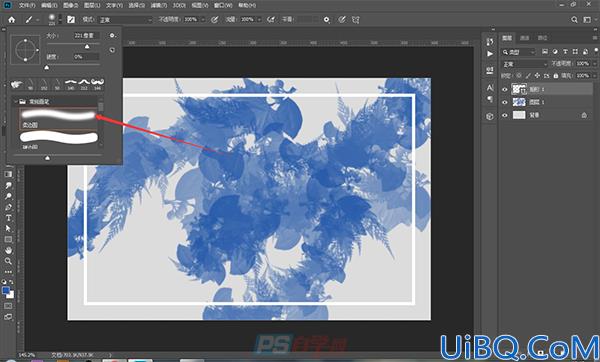Click the flow 100% field

pyautogui.click(x=247, y=20)
